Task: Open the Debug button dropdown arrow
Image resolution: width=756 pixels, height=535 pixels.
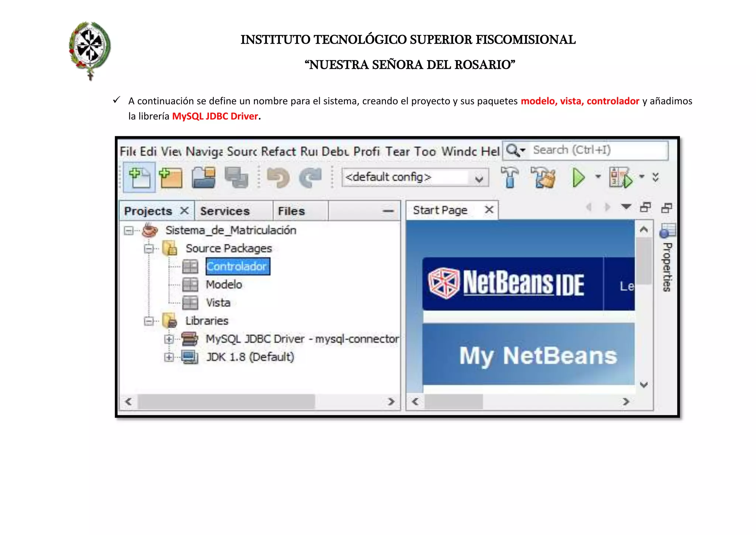Action: (x=642, y=177)
